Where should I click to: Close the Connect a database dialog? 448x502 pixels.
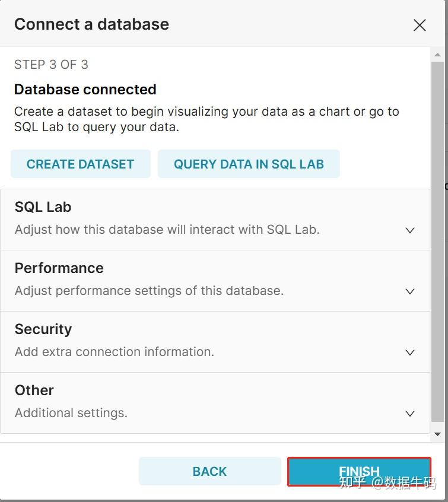pos(420,25)
